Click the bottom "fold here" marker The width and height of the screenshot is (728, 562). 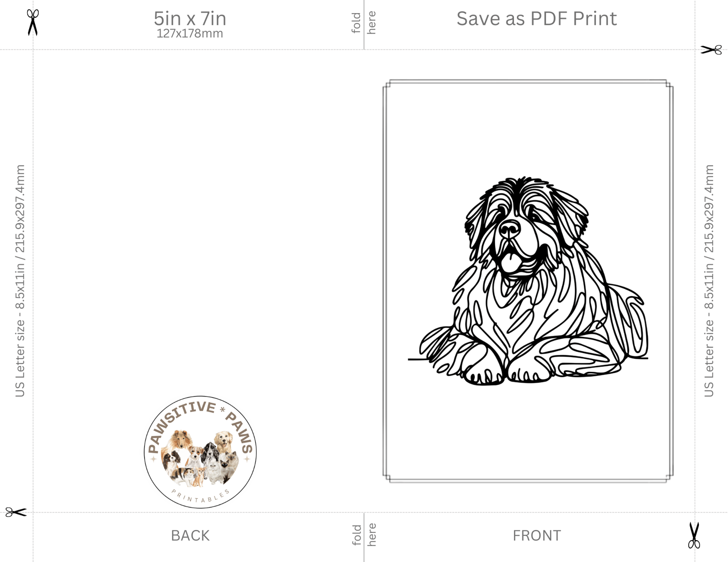pyautogui.click(x=364, y=534)
